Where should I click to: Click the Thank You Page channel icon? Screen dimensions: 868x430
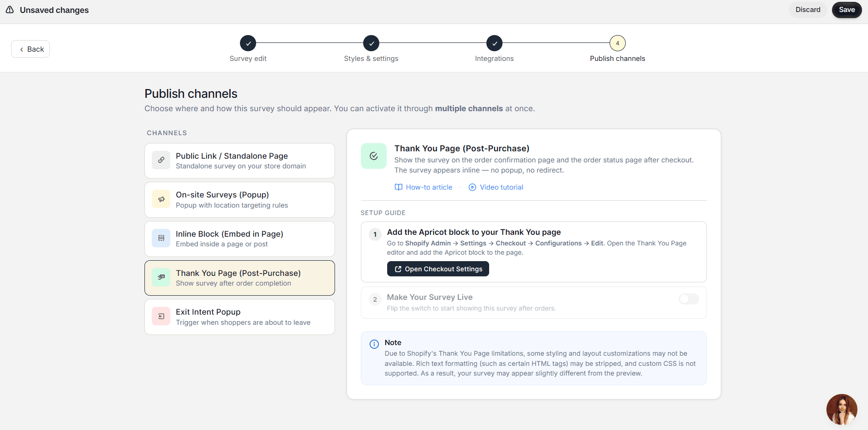pos(161,277)
